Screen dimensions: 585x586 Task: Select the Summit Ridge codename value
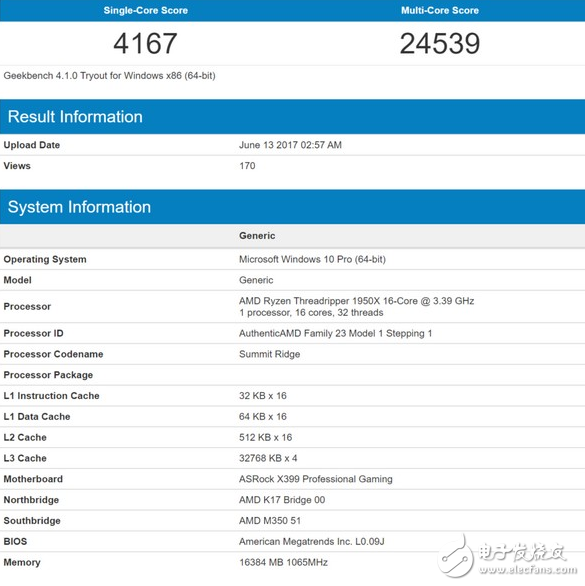tap(270, 354)
